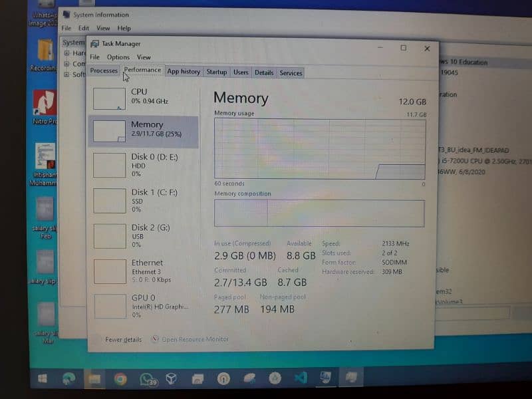The image size is (532, 399).
Task: Click the Available 8.8 GB value
Action: (301, 255)
